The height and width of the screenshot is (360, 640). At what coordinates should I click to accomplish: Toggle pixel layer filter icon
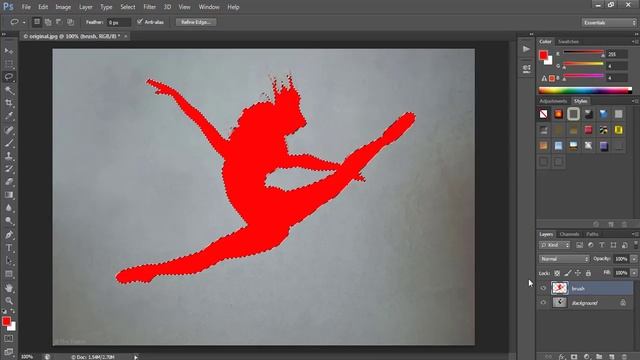pos(579,245)
